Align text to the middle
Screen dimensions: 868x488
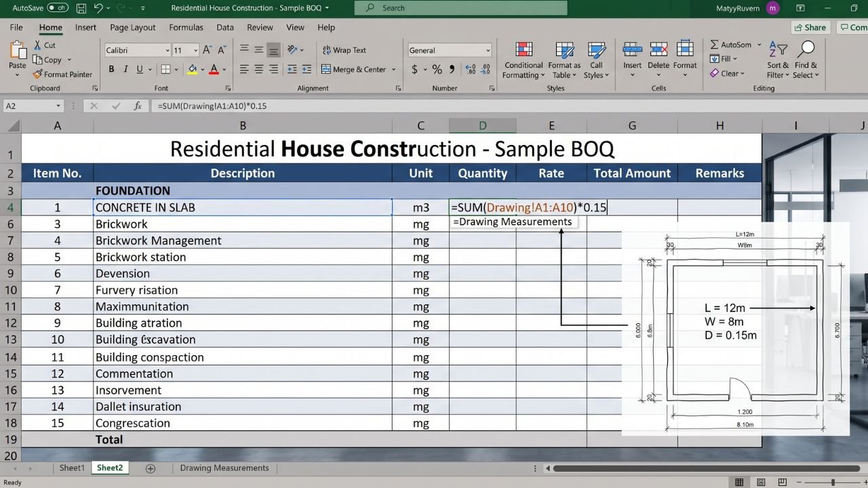259,50
